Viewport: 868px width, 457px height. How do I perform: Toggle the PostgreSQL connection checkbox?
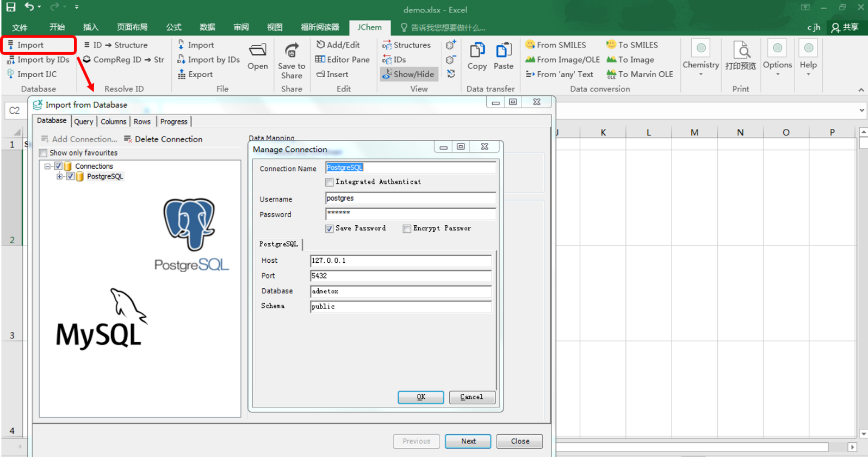pos(70,176)
